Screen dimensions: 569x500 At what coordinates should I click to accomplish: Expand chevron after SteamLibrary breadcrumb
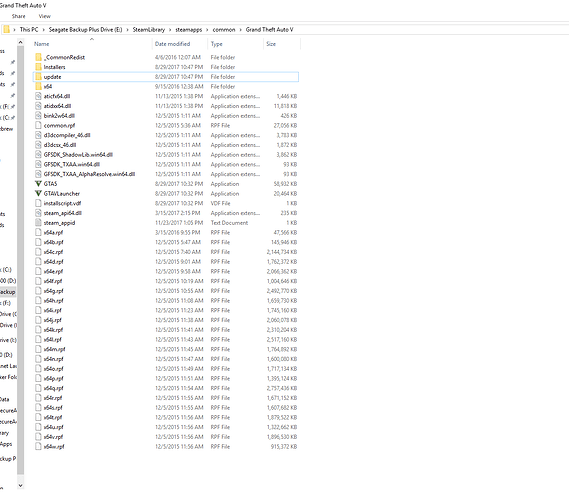(x=170, y=30)
